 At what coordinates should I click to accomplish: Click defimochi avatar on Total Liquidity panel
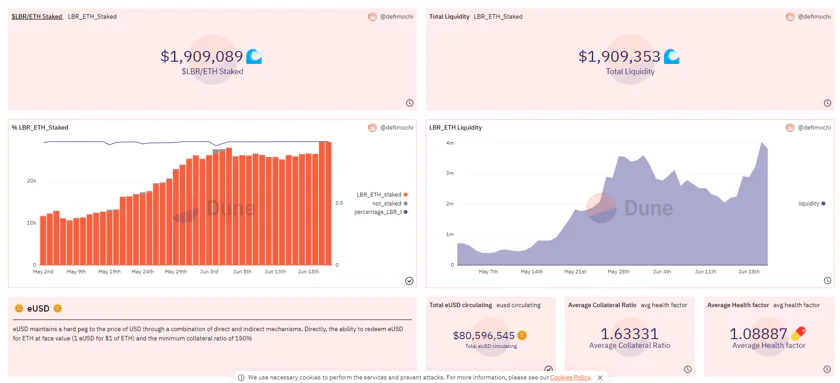790,17
